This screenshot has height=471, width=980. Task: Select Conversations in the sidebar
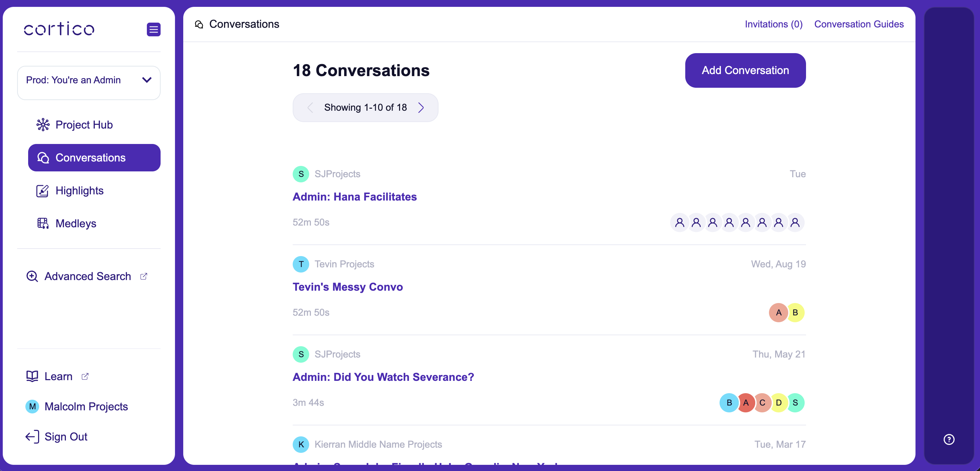pyautogui.click(x=94, y=158)
